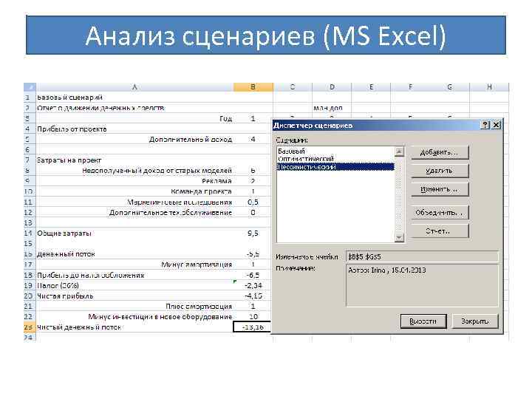Click the Удалить button
This screenshot has width=532, height=399.
pos(440,171)
